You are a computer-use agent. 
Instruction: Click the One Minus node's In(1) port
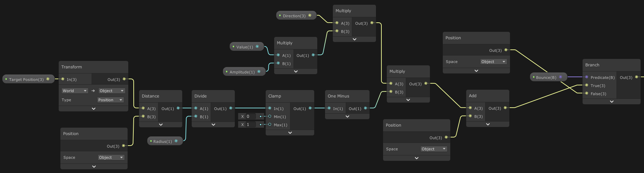pyautogui.click(x=329, y=108)
